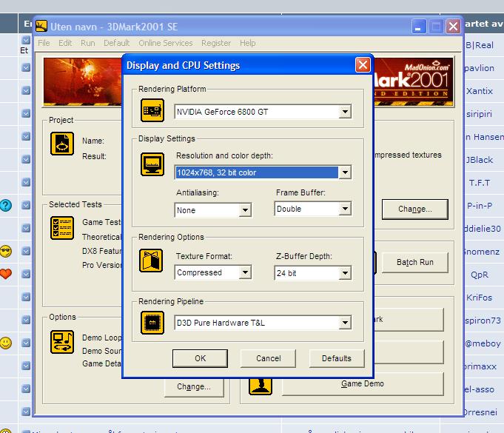
Task: Click the post arrow icon in KriFos row
Action: 26,297
